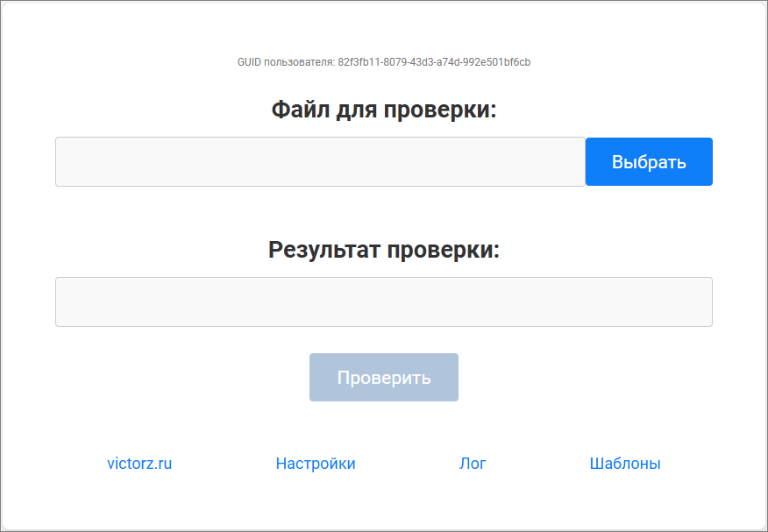Open the Настройки settings link
Image resolution: width=768 pixels, height=532 pixels.
[x=316, y=464]
